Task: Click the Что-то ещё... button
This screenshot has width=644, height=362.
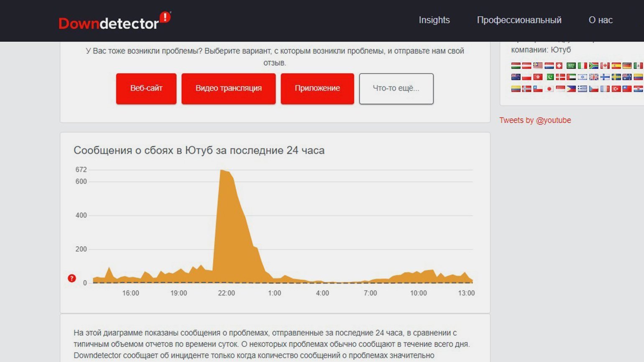Action: coord(396,89)
